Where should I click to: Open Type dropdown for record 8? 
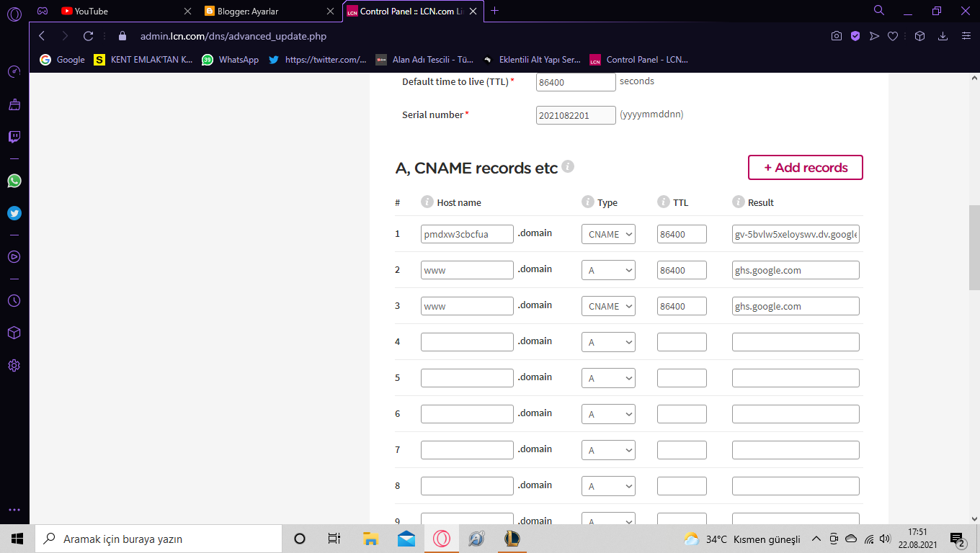(x=608, y=486)
